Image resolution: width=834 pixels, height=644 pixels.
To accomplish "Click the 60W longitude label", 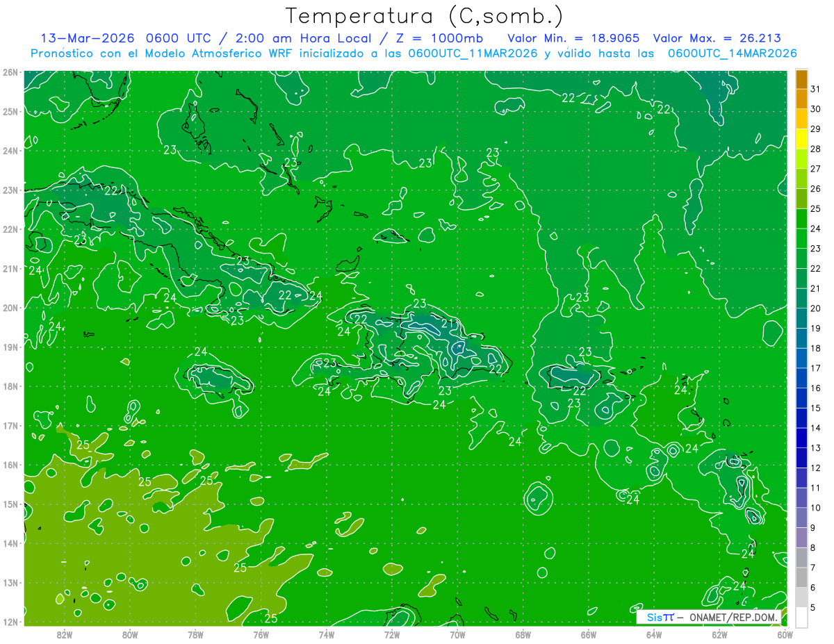I will click(x=785, y=634).
